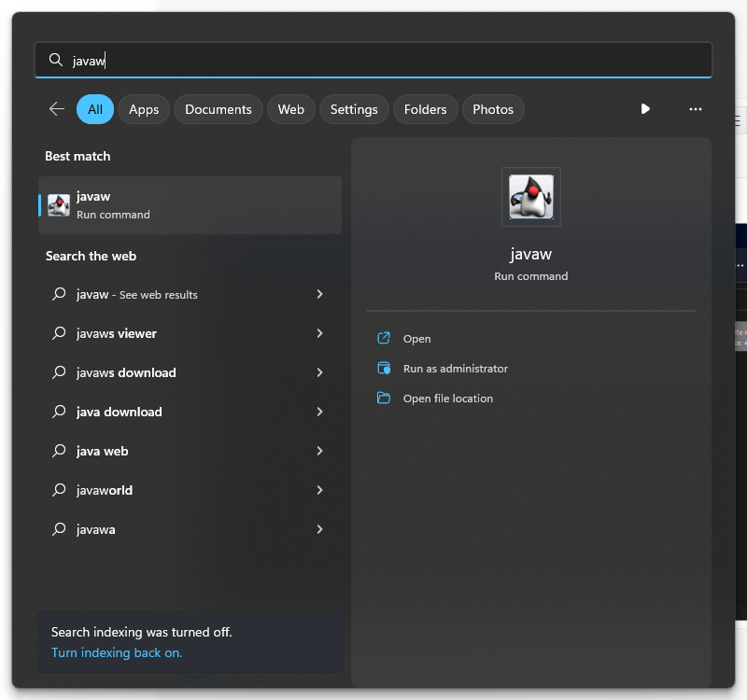This screenshot has height=700, width=747.
Task: Switch to the Folders filter tab
Action: click(x=426, y=109)
